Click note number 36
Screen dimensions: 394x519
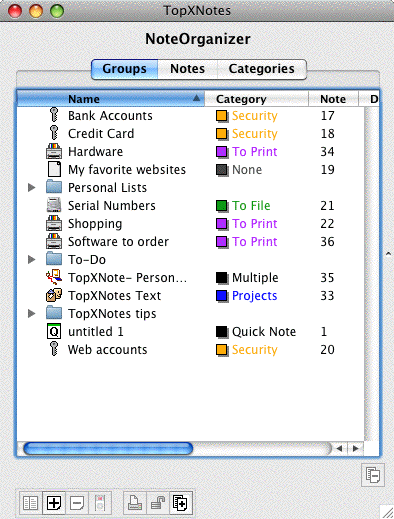click(x=327, y=242)
